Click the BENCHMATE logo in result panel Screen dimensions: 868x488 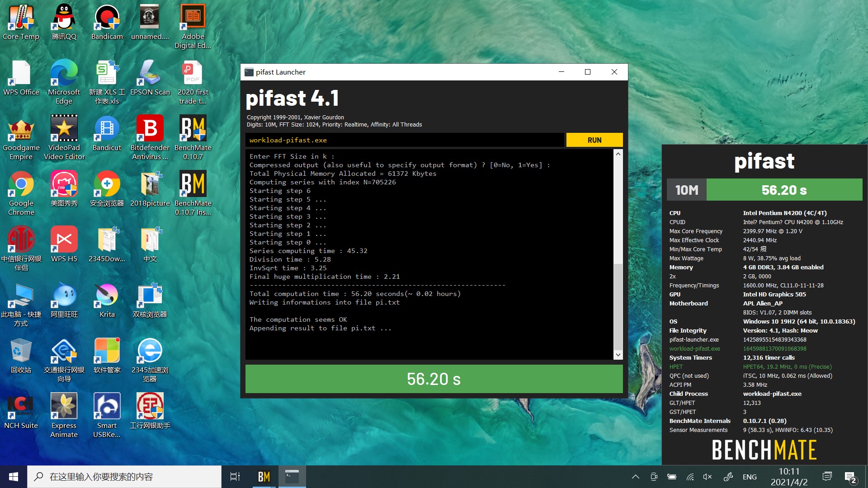tap(764, 450)
